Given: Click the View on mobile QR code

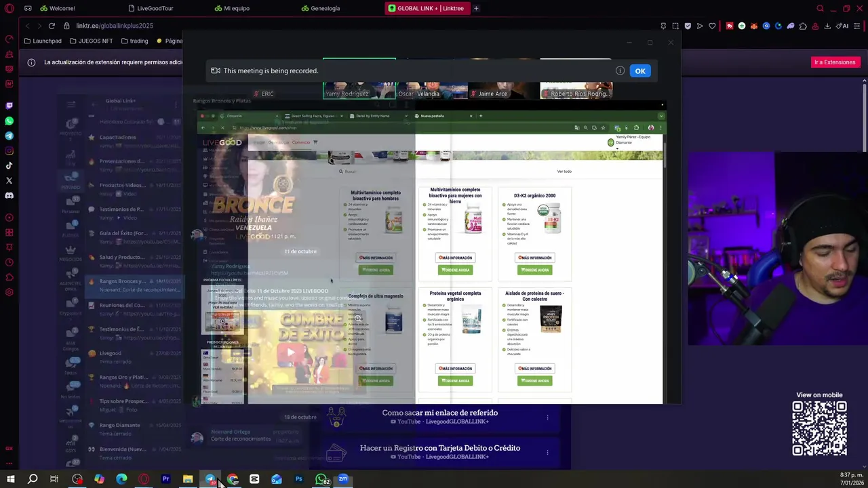Looking at the screenshot, I should tap(819, 428).
